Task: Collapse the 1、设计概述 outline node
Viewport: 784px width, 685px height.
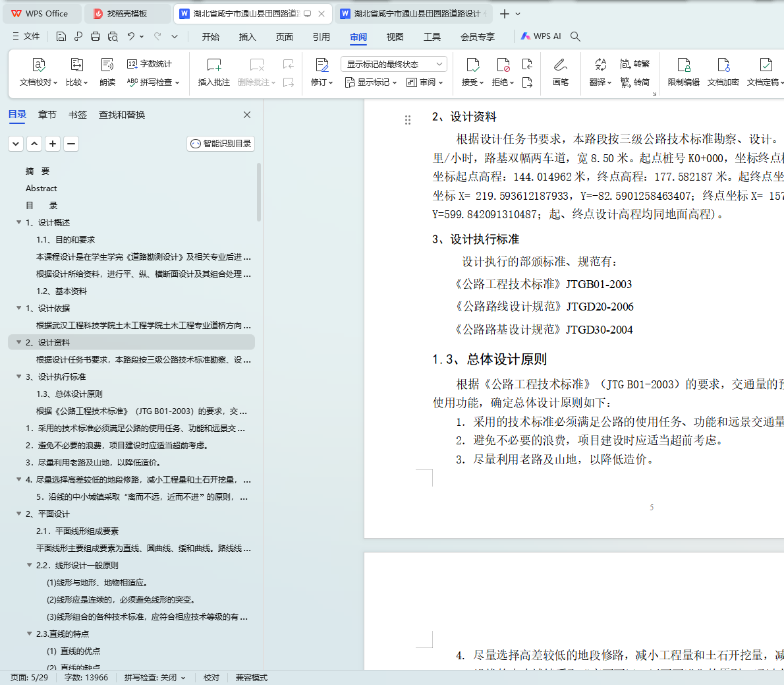Action: (19, 222)
